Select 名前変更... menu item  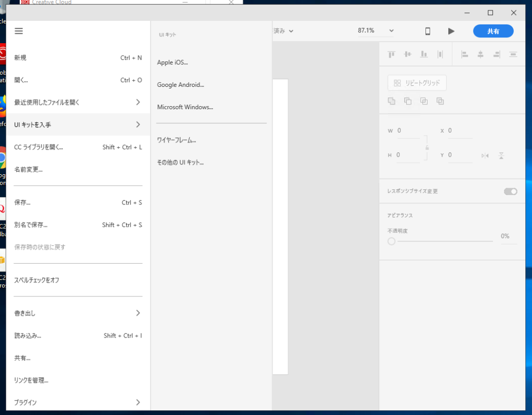[78, 170]
